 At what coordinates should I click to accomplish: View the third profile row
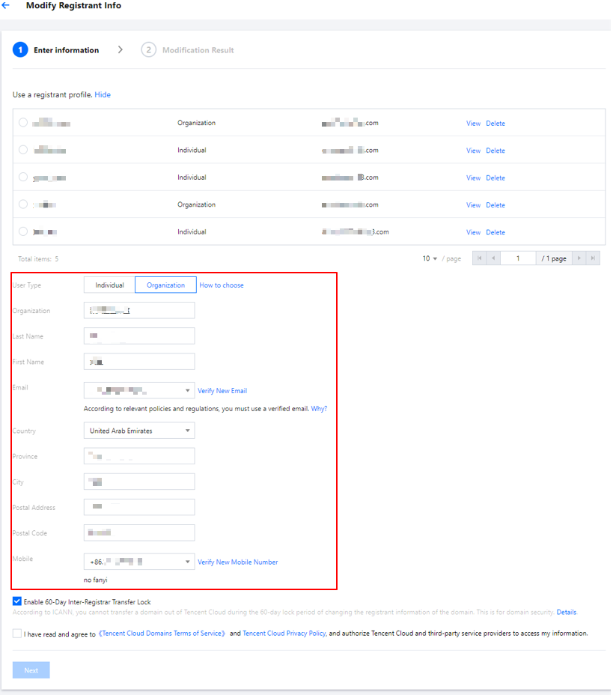click(x=473, y=178)
